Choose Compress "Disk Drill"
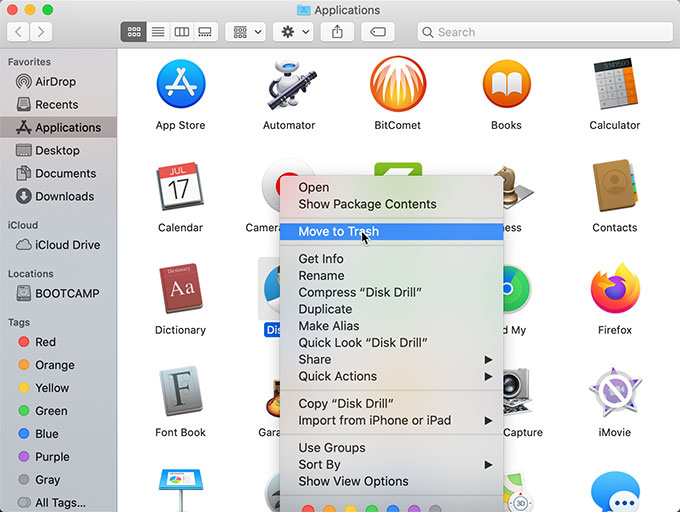This screenshot has width=680, height=512. click(x=392, y=293)
